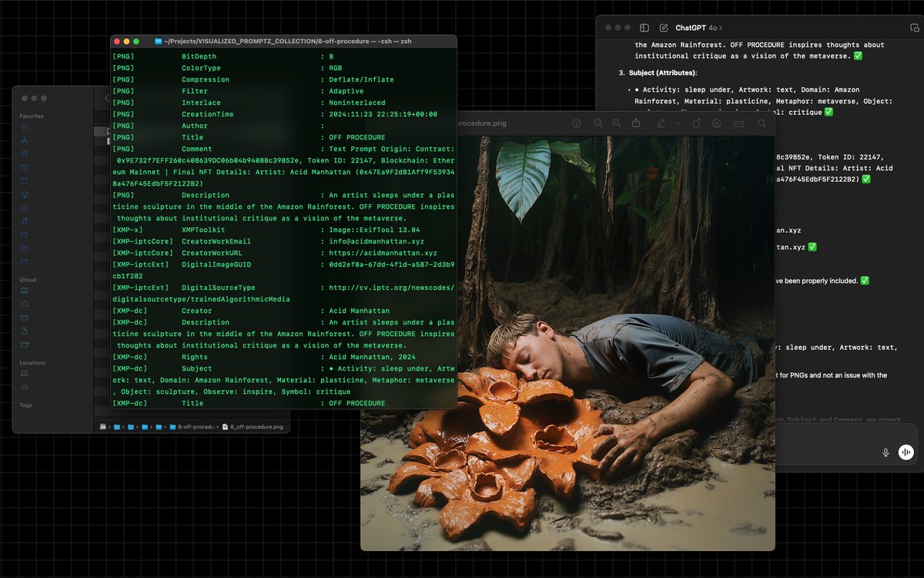Click the Favorites header in Finder sidebar

click(32, 116)
